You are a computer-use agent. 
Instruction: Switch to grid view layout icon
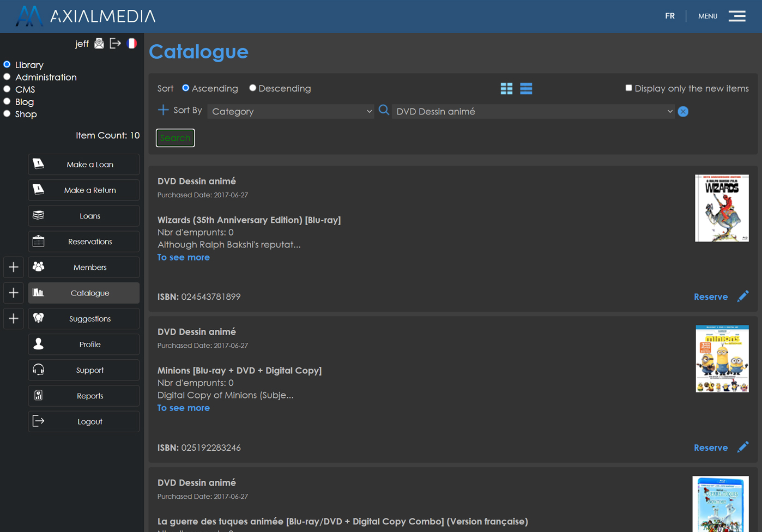click(x=506, y=89)
